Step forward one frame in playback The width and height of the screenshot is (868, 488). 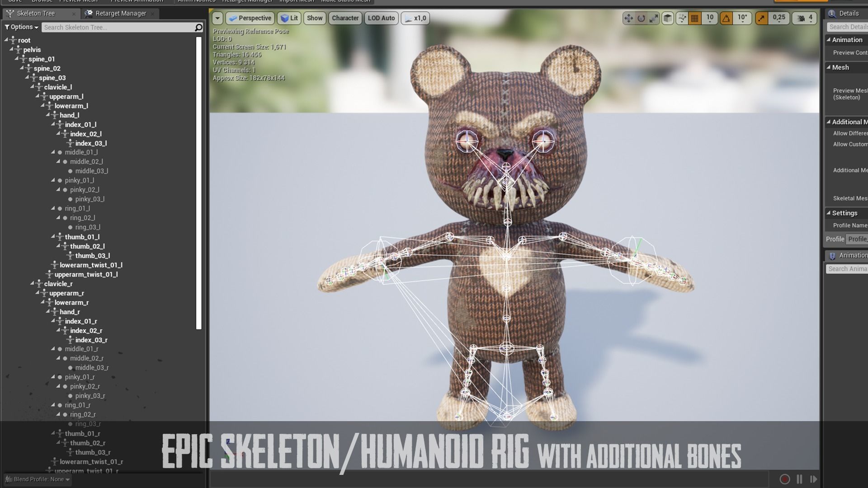click(x=814, y=479)
